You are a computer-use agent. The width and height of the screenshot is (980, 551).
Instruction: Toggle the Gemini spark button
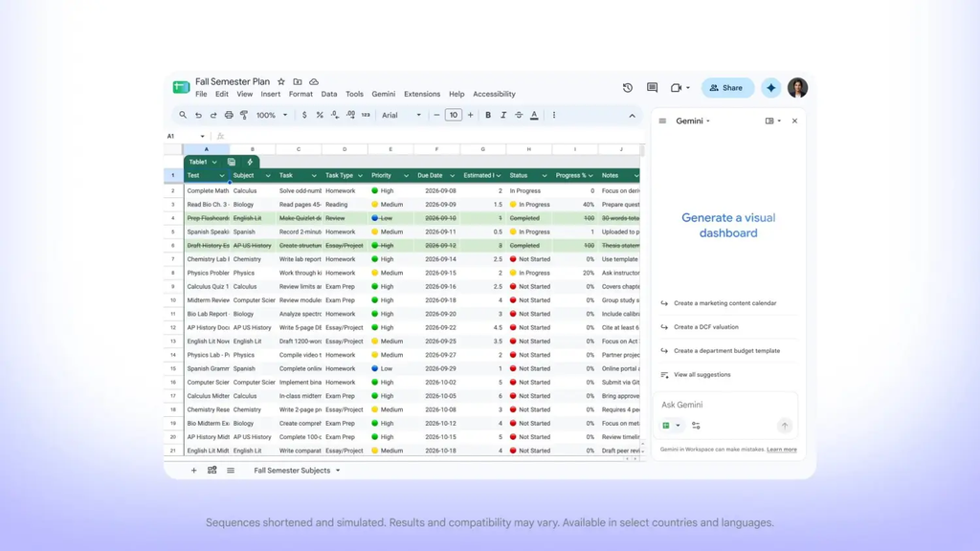point(771,88)
